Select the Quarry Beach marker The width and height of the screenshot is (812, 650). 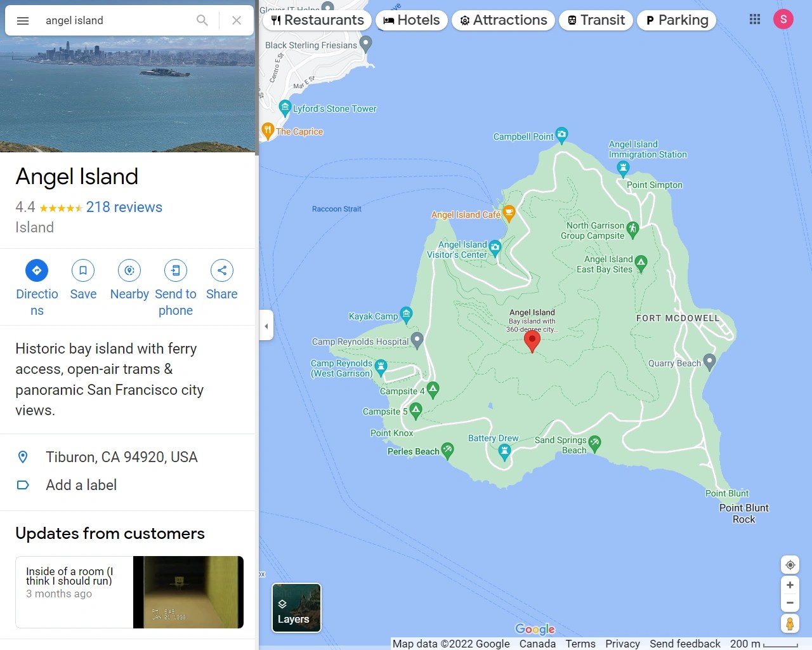(709, 362)
